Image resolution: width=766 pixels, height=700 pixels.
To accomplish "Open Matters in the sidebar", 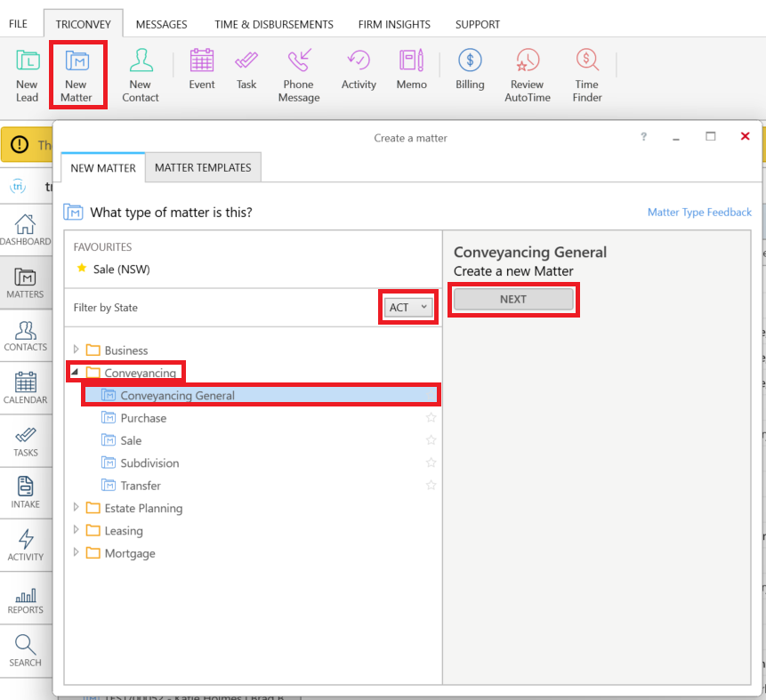I will [x=26, y=283].
